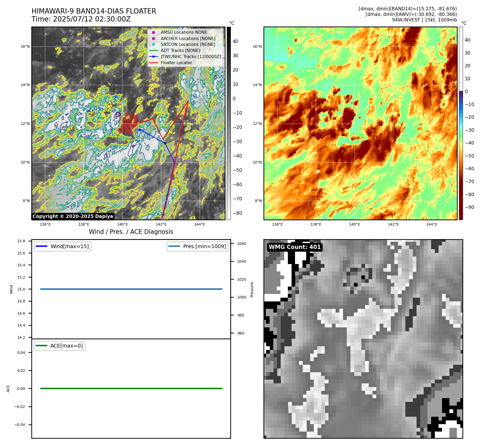This screenshot has height=448, width=481.
Task: Click the 'Pressure' axis label
Action: point(252,289)
